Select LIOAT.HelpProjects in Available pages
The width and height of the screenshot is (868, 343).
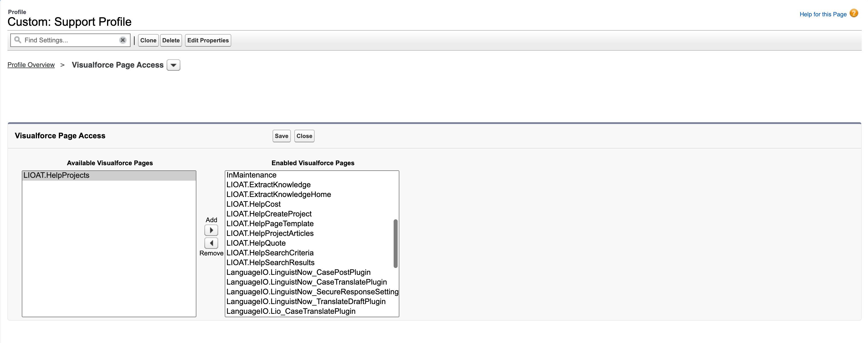click(x=109, y=176)
